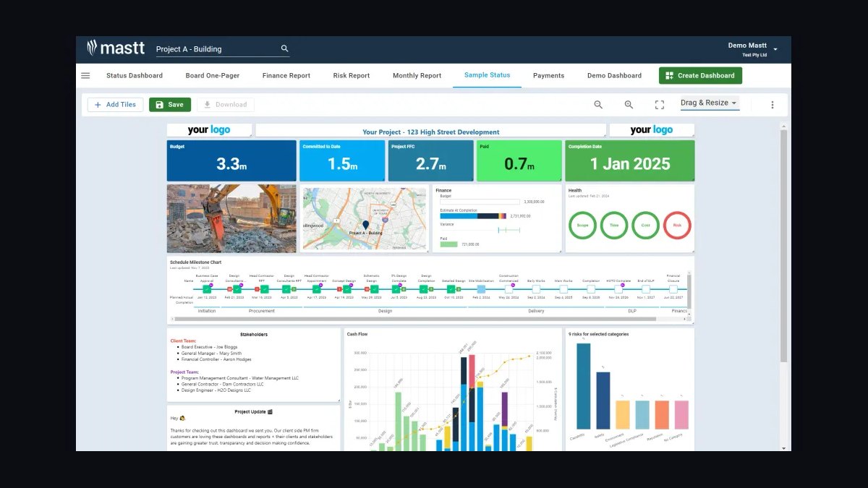Click the Initiation phase label
Image resolution: width=868 pixels, height=488 pixels.
click(x=207, y=311)
